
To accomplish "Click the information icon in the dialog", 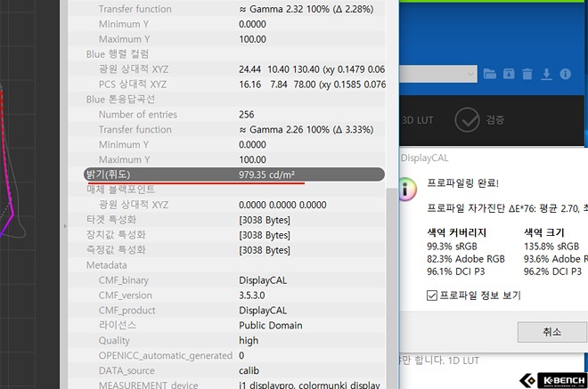I will pos(406,189).
